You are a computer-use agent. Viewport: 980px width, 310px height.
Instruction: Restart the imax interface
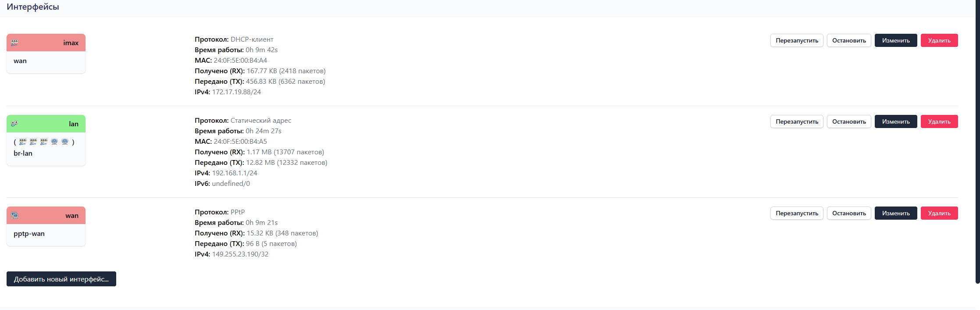click(797, 40)
